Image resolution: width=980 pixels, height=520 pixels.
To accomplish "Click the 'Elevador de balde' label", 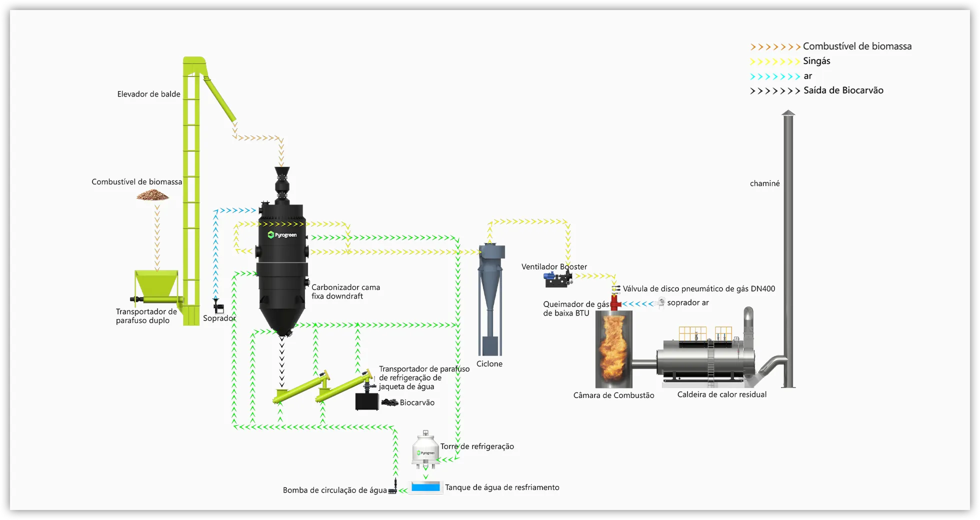I will [148, 94].
